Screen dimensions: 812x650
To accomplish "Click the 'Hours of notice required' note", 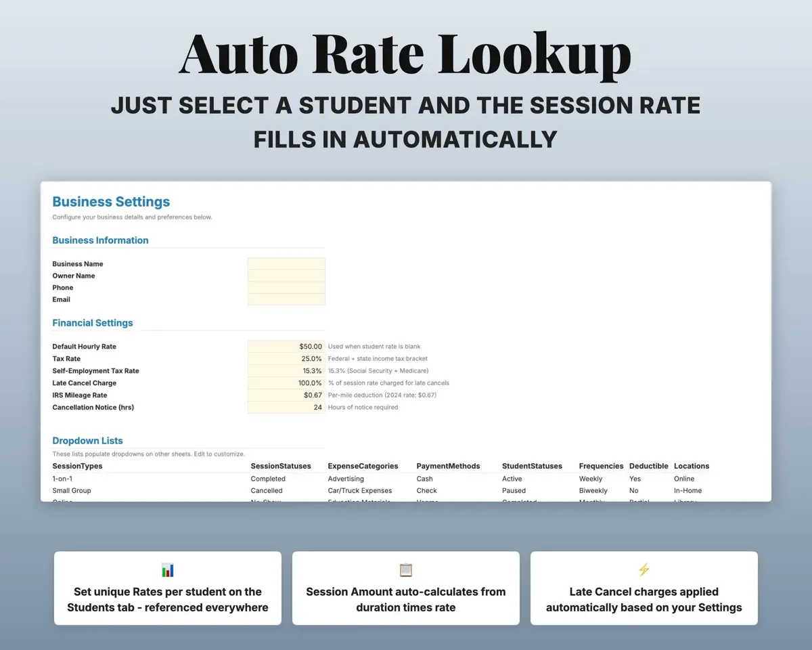I will tap(363, 408).
